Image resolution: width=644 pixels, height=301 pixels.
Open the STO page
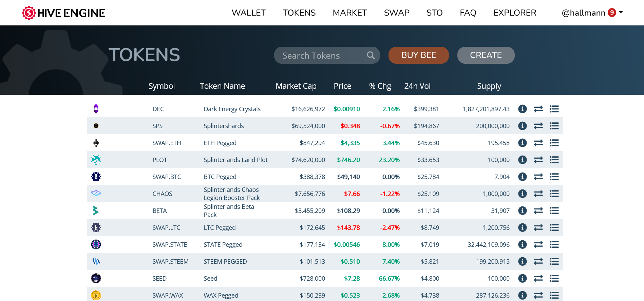[435, 13]
